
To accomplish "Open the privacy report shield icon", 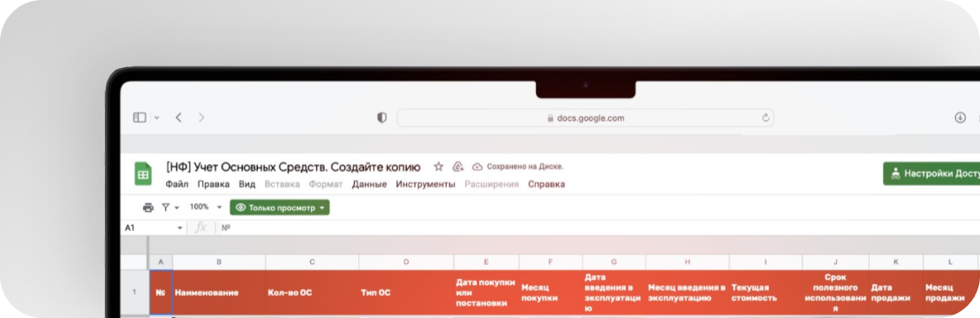I will (382, 117).
